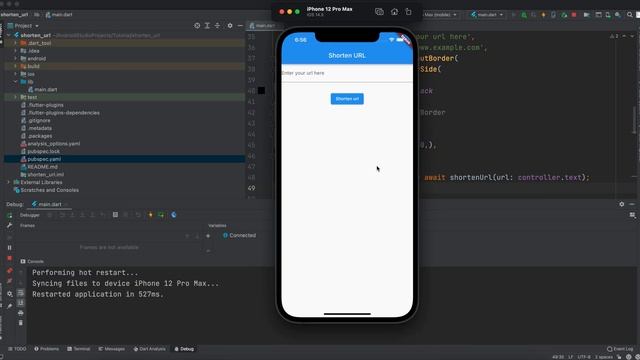Click red stop icon in top toolbar
Screen dimensions: 640x360
(x=574, y=15)
